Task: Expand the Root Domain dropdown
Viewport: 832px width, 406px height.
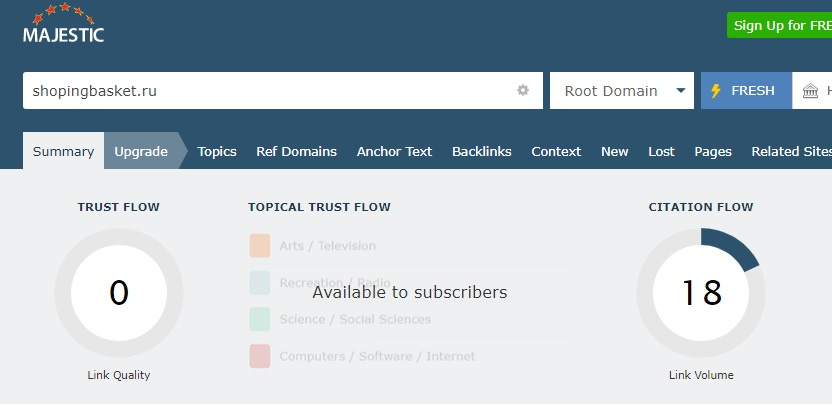Action: click(x=621, y=90)
